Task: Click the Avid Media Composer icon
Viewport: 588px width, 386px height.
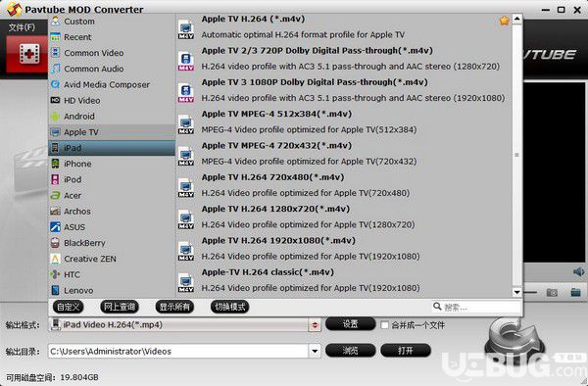Action: coord(55,84)
